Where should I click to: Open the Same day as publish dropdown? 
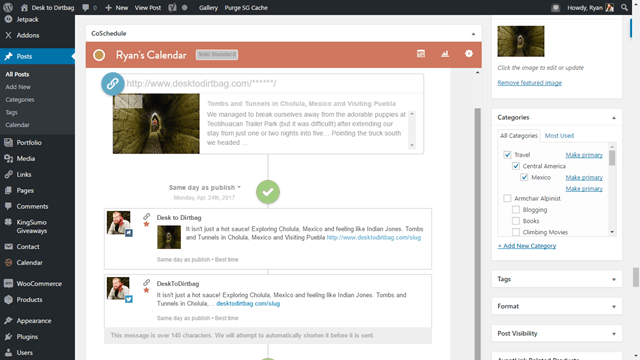coord(205,187)
